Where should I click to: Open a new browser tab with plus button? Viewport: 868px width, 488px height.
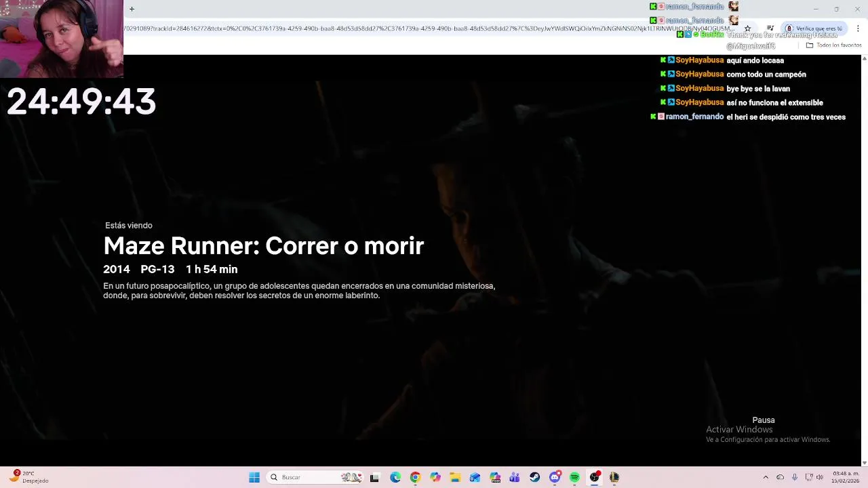[132, 9]
